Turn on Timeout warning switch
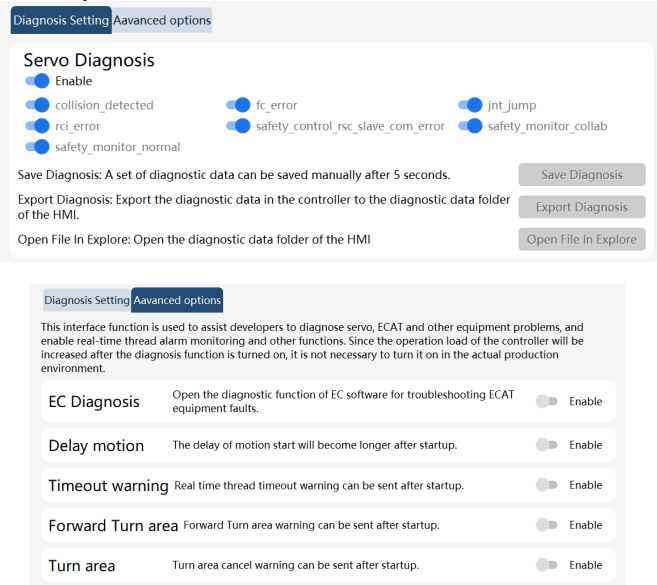Image resolution: width=657 pixels, height=585 pixels. [547, 485]
